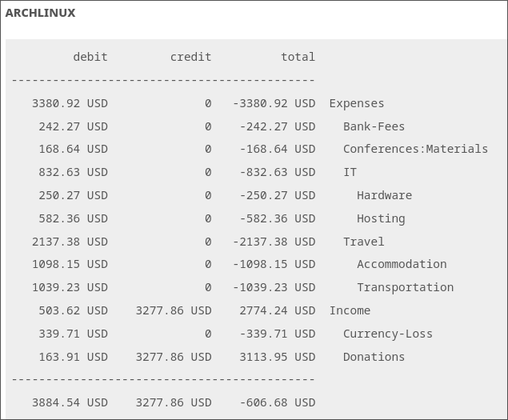Click the -1098.15 USD total value
The width and height of the screenshot is (508, 420).
pyautogui.click(x=274, y=264)
